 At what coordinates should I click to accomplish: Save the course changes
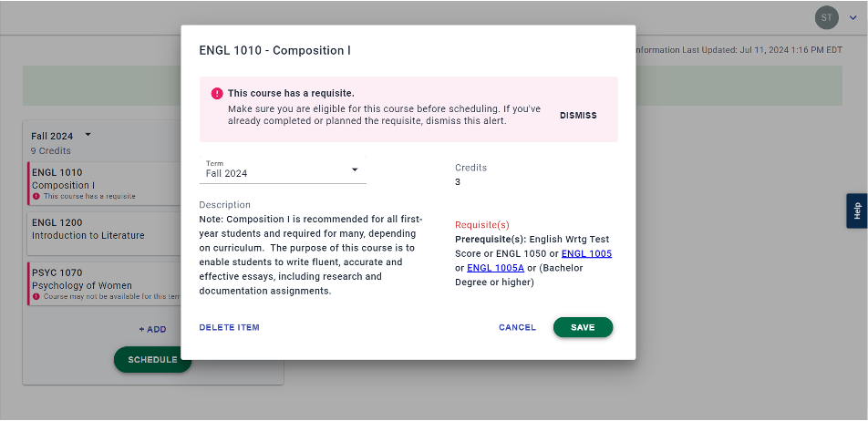(583, 327)
